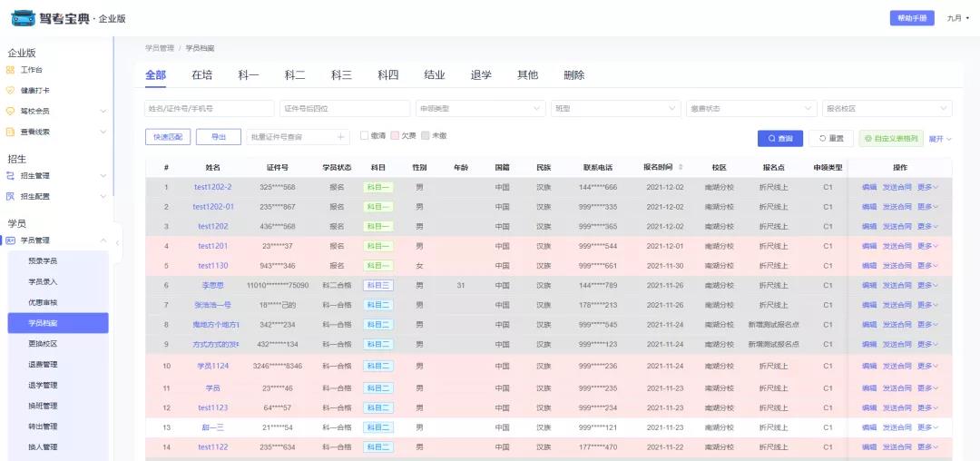
Task: Select 学员档案 in sidebar
Action: click(57, 323)
